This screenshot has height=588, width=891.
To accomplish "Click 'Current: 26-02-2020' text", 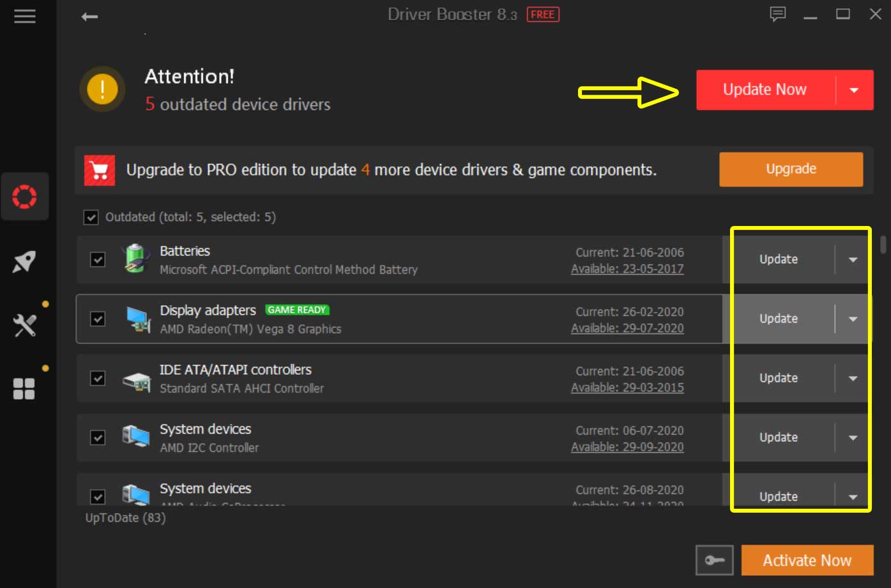I will (630, 312).
